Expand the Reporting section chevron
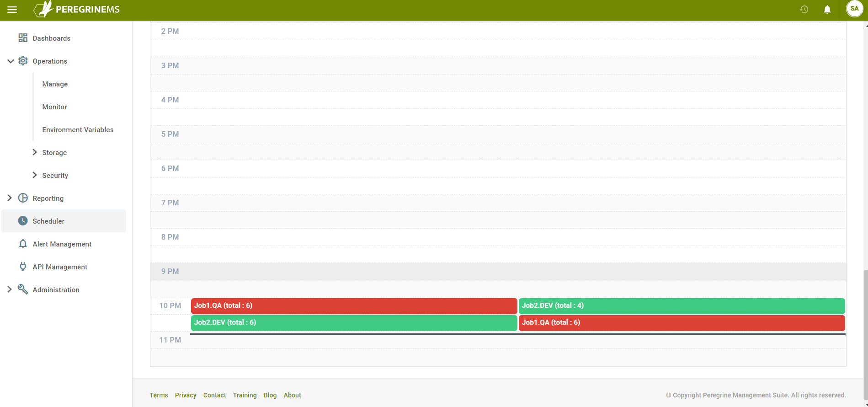 click(x=10, y=198)
